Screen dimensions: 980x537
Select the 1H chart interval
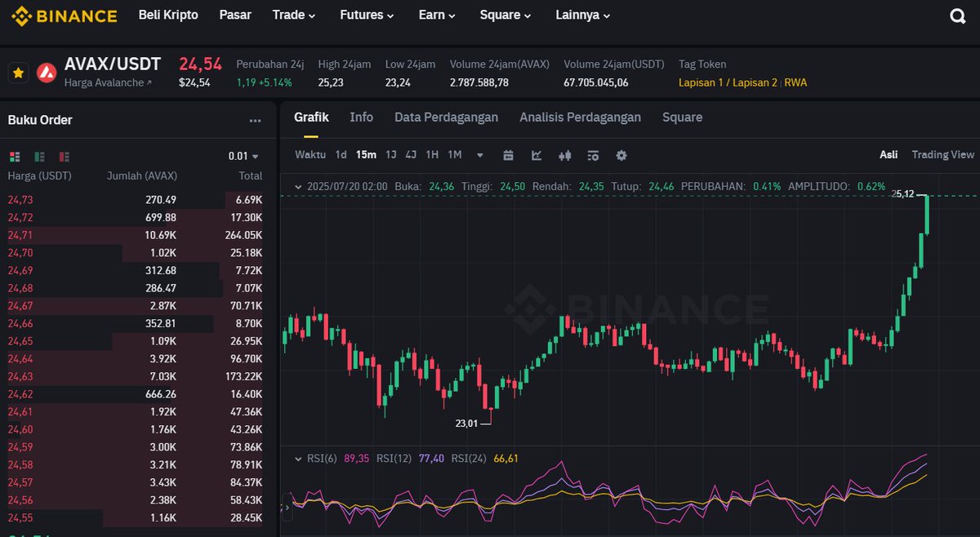(433, 154)
